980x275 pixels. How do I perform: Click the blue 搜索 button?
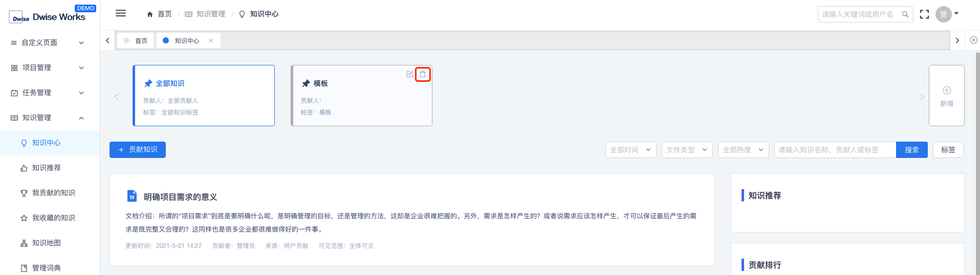[911, 150]
